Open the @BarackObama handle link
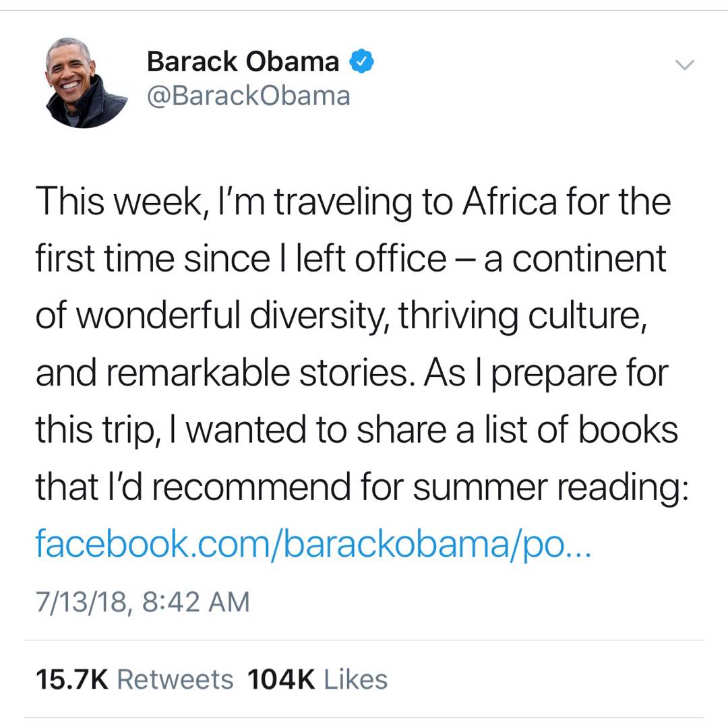The height and width of the screenshot is (728, 728). [248, 96]
